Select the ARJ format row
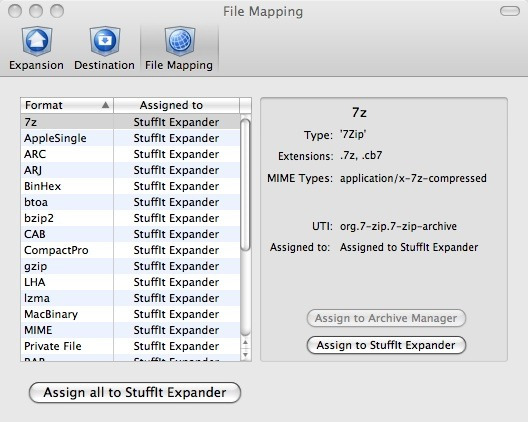The height and width of the screenshot is (422, 528). (x=130, y=170)
